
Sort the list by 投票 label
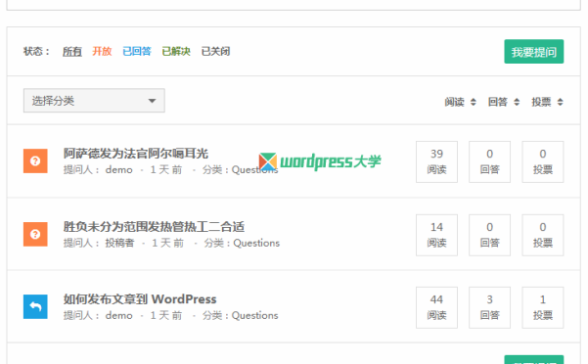tap(541, 102)
